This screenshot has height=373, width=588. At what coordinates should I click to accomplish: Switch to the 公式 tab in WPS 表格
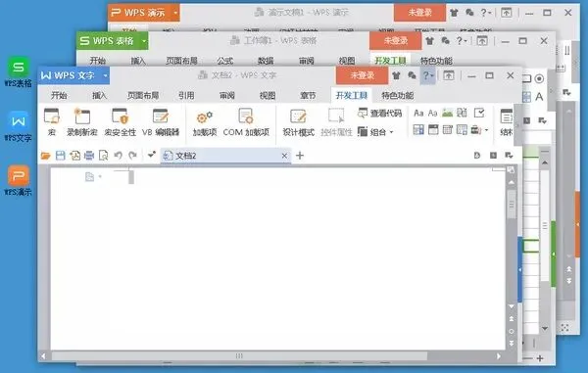click(225, 61)
